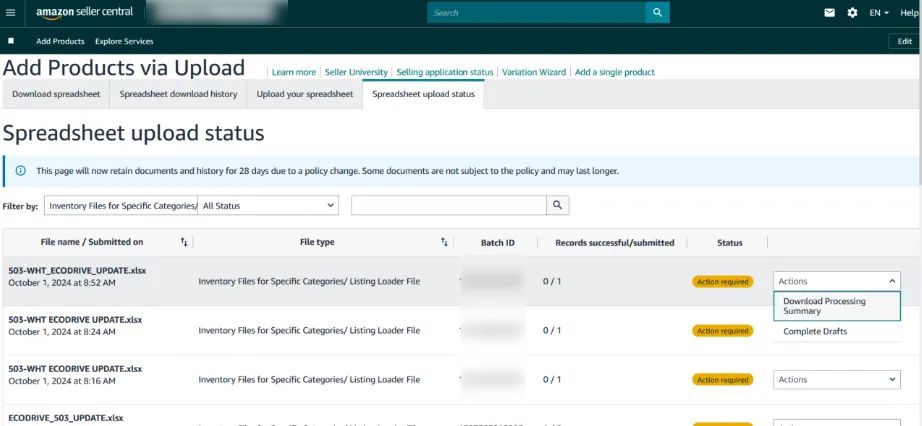Click ECODRIVE_503_UPDATE.xlsx file name
Image resolution: width=922 pixels, height=426 pixels.
pos(66,418)
